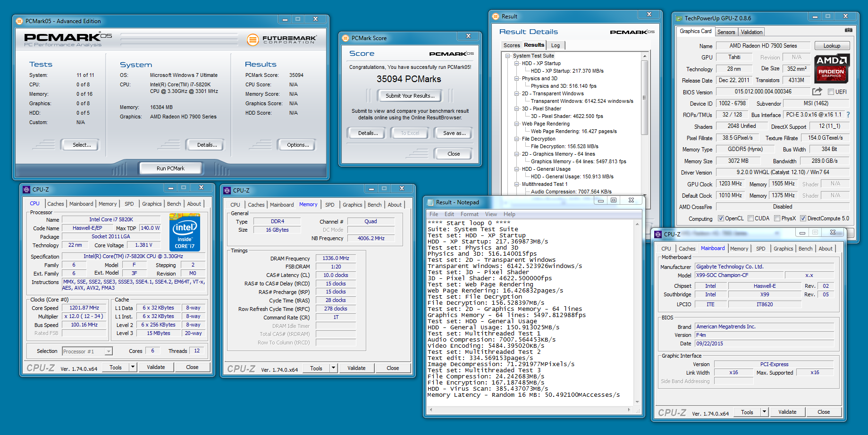Collapse the System Test Suite tree node
This screenshot has width=868, height=435.
pos(508,56)
